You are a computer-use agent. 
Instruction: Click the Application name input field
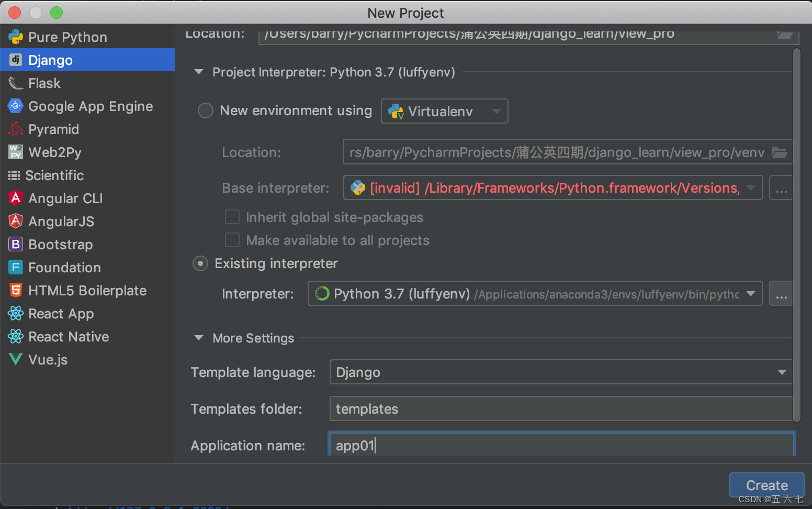(x=562, y=444)
